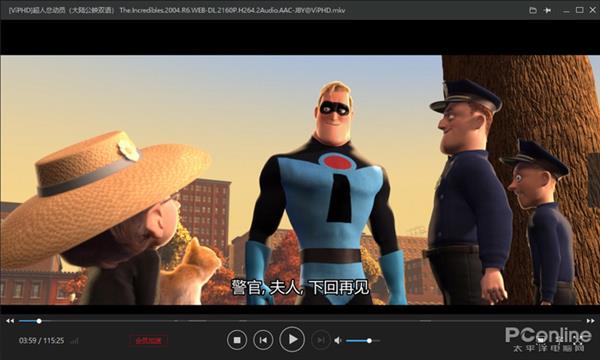Click the video picture area

click(300, 180)
